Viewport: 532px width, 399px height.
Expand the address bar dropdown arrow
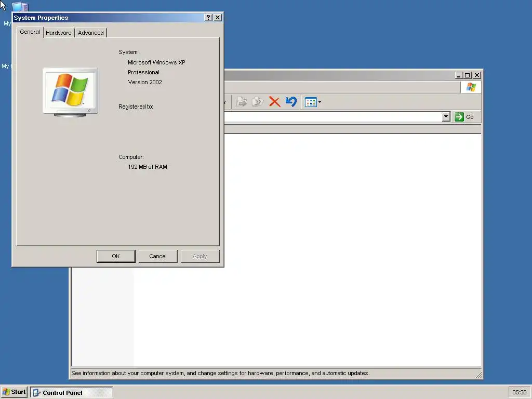[446, 117]
